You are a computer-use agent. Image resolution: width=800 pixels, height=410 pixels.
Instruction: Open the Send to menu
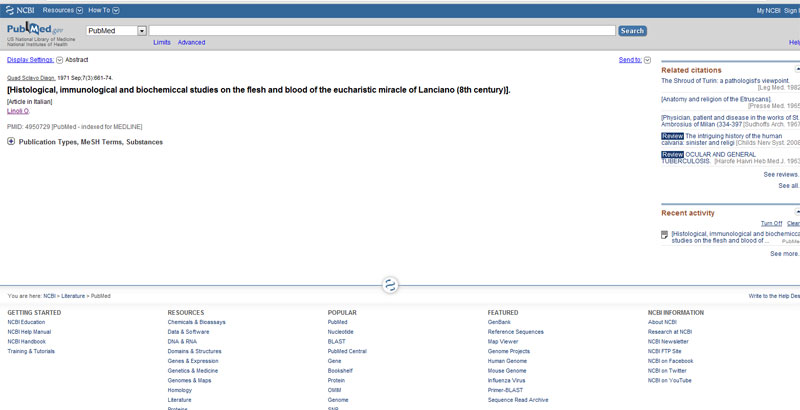point(630,60)
